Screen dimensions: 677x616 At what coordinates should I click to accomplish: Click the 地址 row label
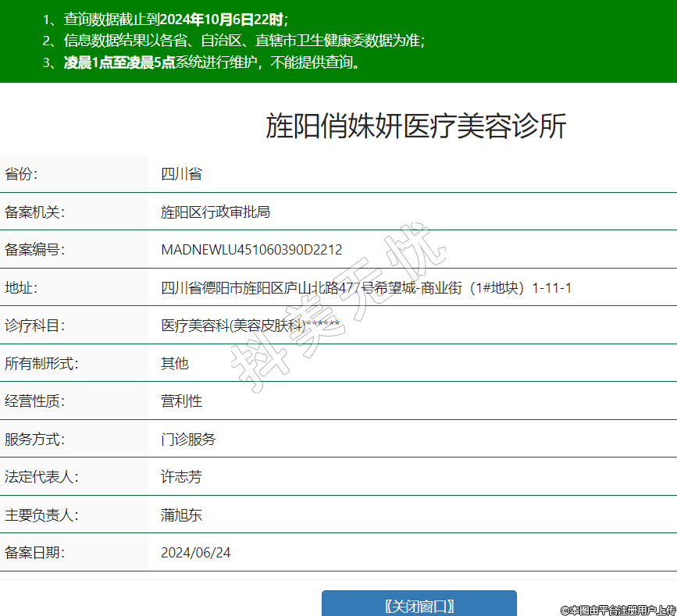coord(21,288)
